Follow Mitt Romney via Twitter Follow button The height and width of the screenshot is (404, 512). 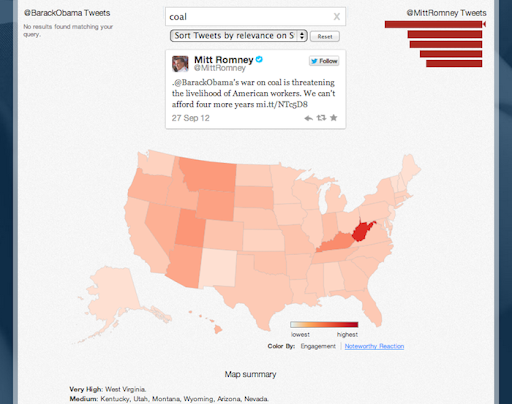pos(324,61)
